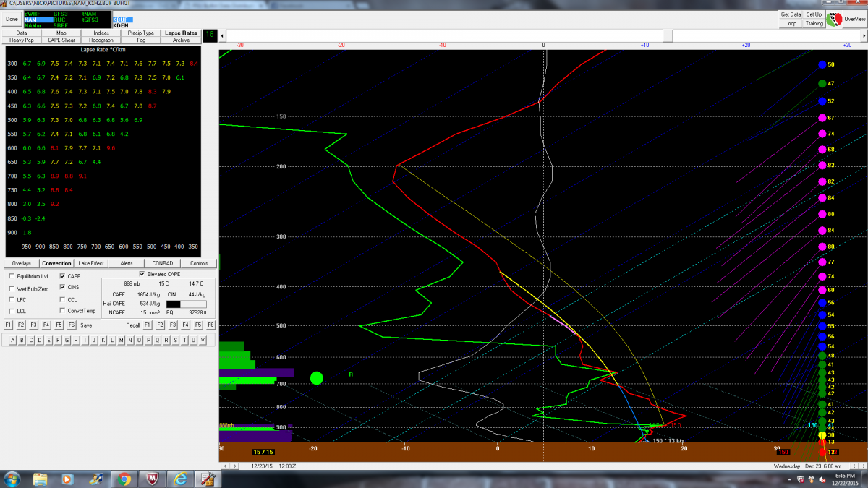Select the NAMm model
Screen dimensions: 868x488
(x=33, y=25)
